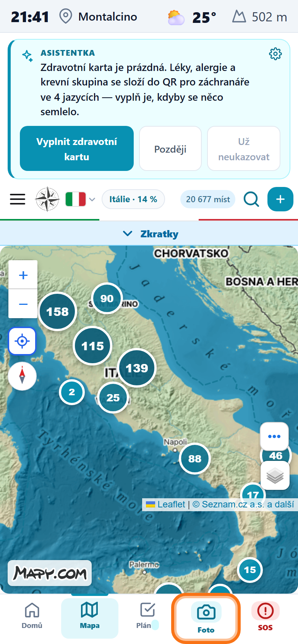Click the compass rose icon
Image resolution: width=298 pixels, height=644 pixels.
click(x=47, y=199)
